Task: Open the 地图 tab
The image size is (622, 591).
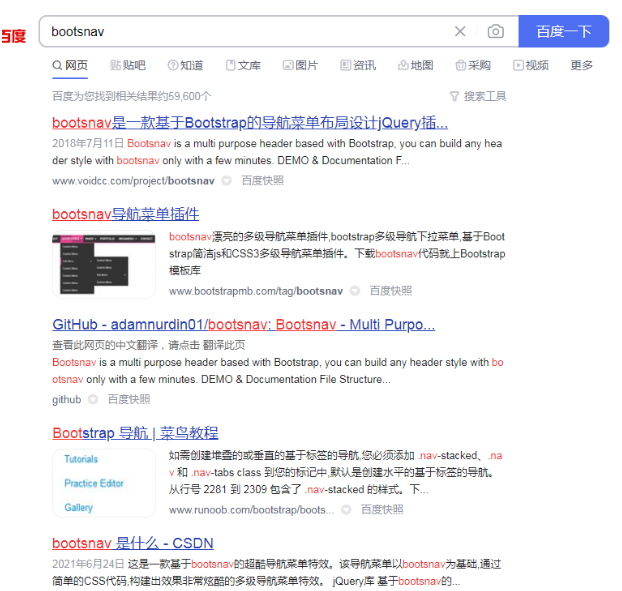Action: (416, 65)
